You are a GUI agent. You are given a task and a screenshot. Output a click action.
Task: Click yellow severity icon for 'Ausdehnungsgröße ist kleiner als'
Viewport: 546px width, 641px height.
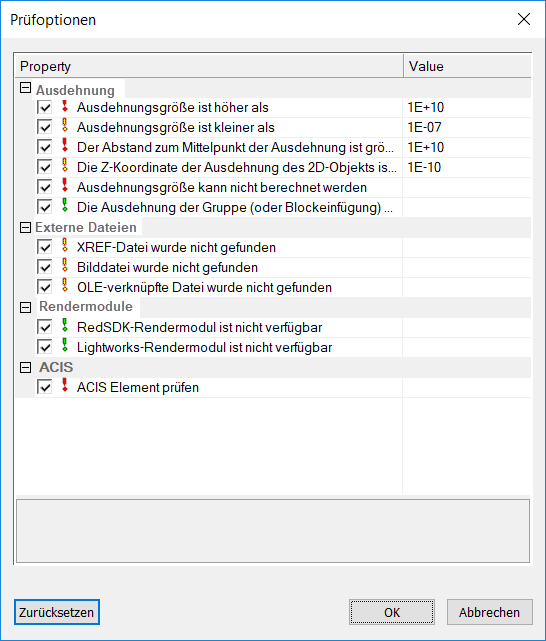65,126
